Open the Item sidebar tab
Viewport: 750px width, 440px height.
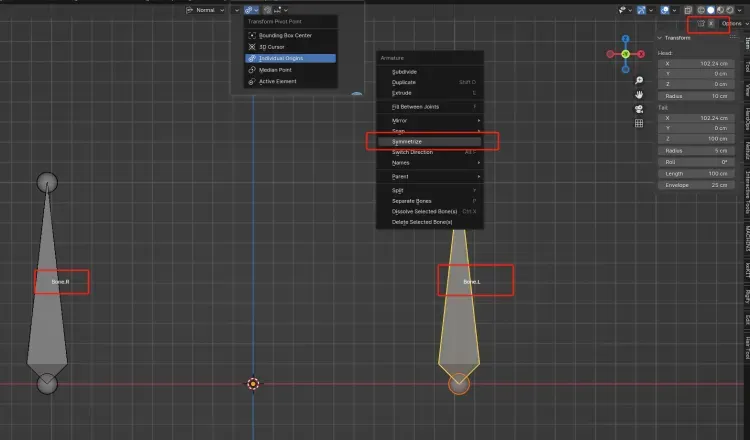[x=747, y=43]
